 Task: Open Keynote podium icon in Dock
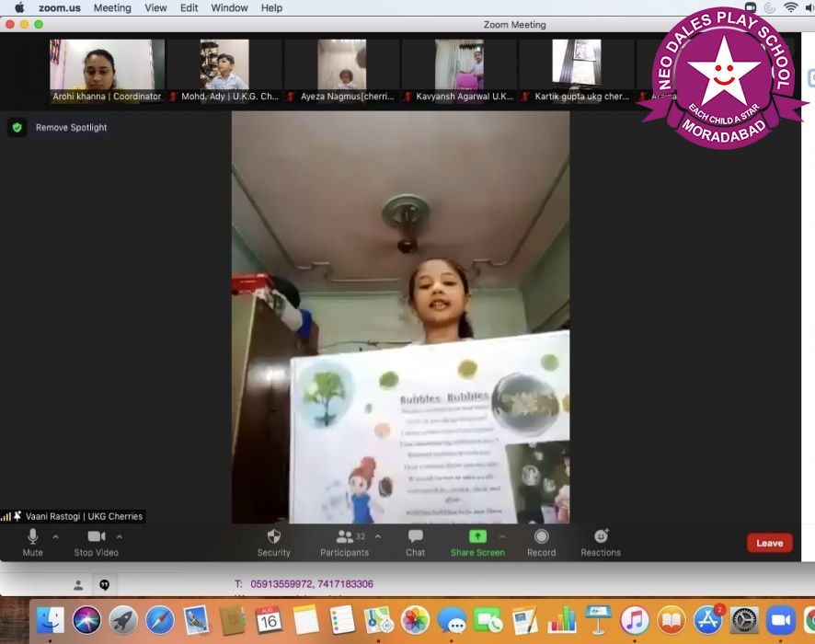pyautogui.click(x=598, y=620)
